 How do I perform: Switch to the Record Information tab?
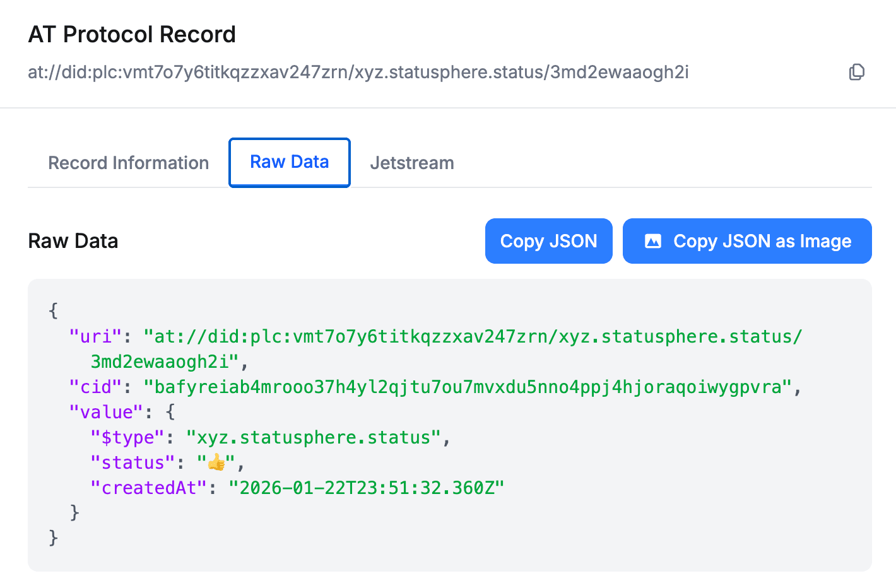pos(128,163)
